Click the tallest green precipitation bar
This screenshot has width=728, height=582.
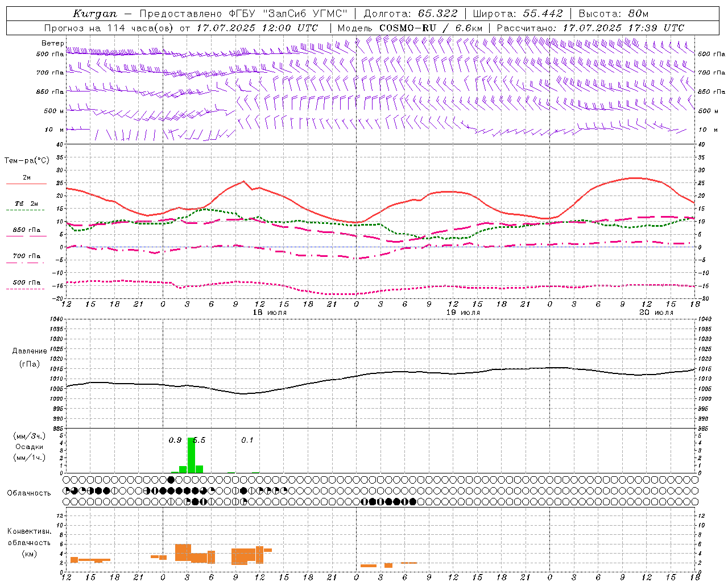click(191, 455)
